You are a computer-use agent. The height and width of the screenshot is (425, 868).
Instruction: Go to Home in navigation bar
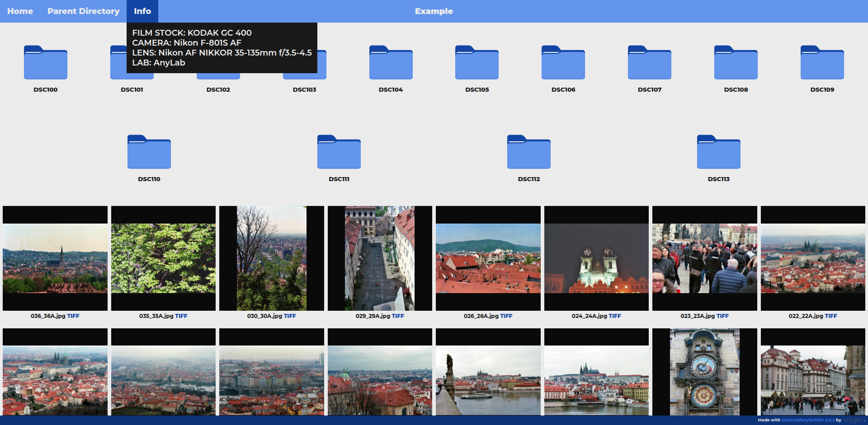pyautogui.click(x=20, y=11)
